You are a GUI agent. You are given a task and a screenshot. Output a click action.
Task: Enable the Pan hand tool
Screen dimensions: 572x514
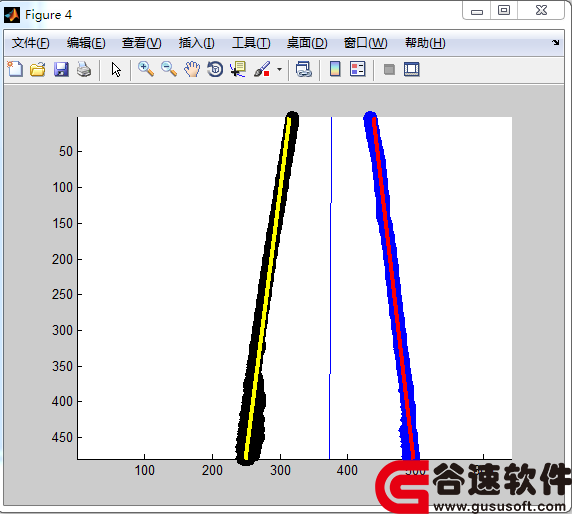tap(192, 69)
